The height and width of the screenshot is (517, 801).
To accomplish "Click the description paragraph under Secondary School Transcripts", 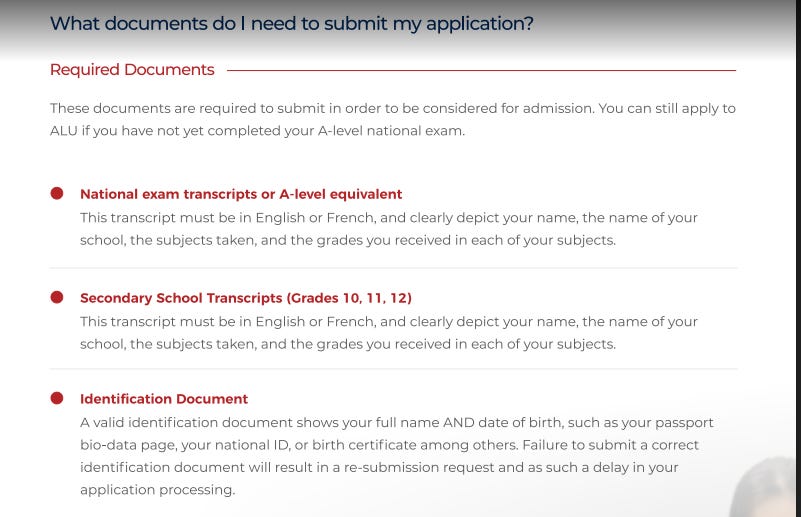I will [389, 333].
